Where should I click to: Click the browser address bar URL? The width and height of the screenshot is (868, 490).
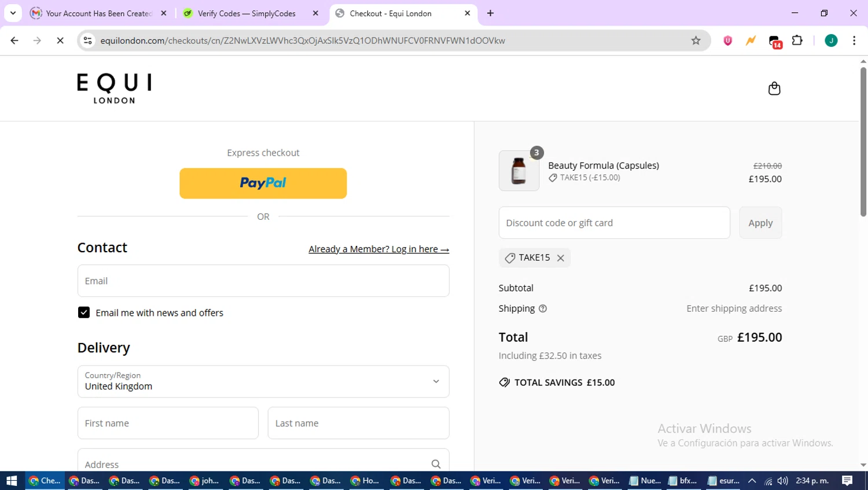(303, 40)
